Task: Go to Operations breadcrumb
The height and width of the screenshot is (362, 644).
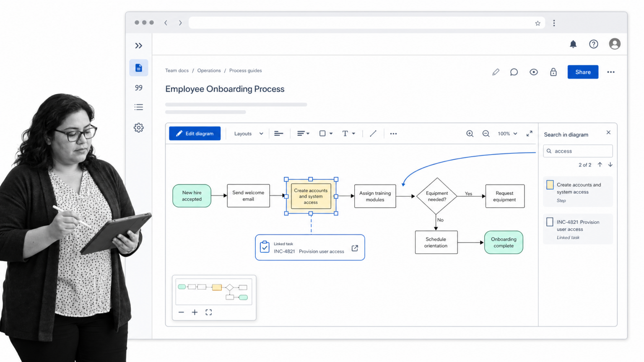Action: pyautogui.click(x=209, y=70)
